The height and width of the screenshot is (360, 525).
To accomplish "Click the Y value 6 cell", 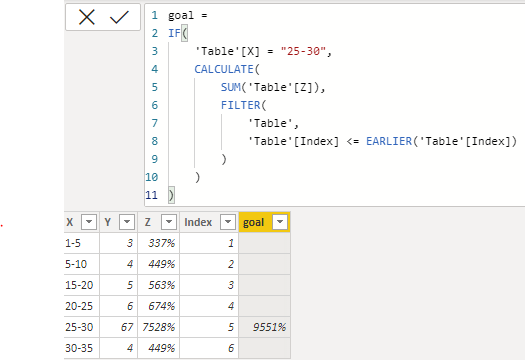I will point(119,306).
